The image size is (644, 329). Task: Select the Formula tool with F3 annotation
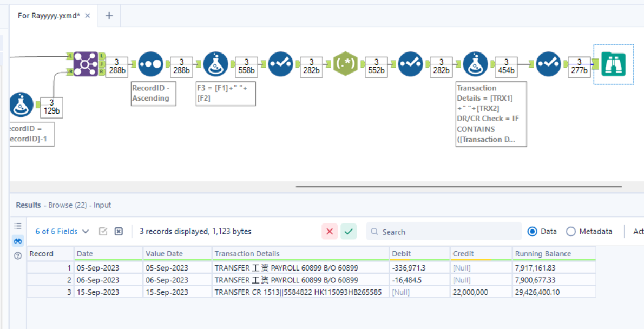216,63
